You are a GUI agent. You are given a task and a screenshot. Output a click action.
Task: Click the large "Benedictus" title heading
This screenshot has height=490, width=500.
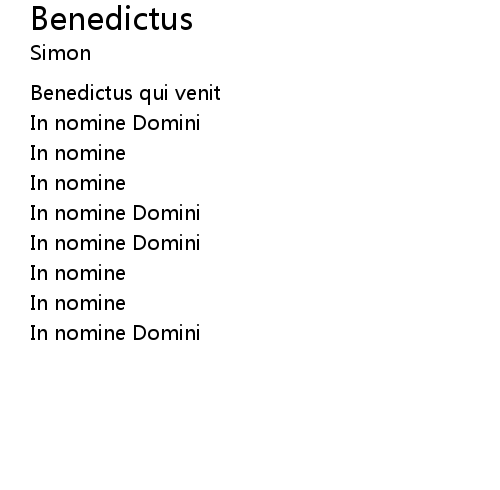112,19
